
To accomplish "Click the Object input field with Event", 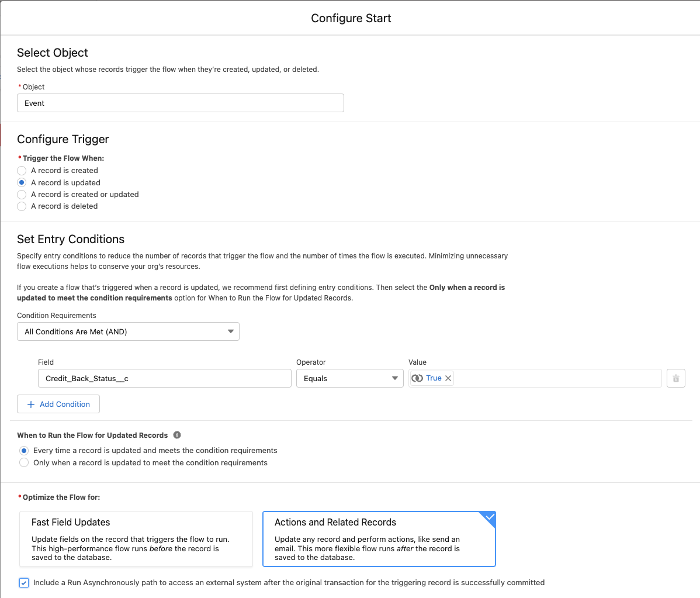I will (180, 103).
